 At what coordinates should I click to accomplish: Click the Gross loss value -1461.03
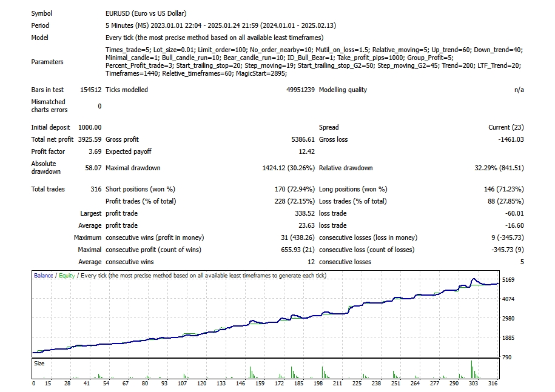tap(511, 139)
